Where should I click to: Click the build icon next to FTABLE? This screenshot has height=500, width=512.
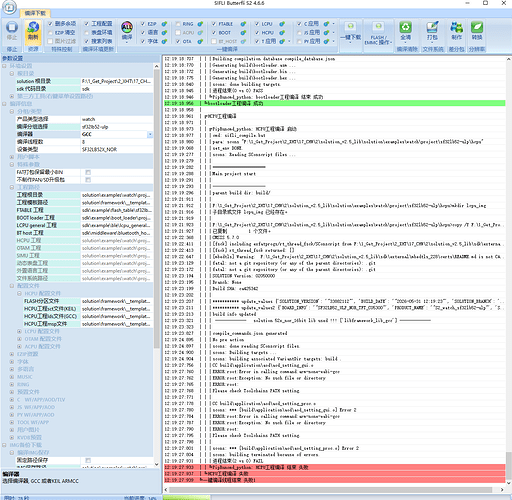pos(243,24)
